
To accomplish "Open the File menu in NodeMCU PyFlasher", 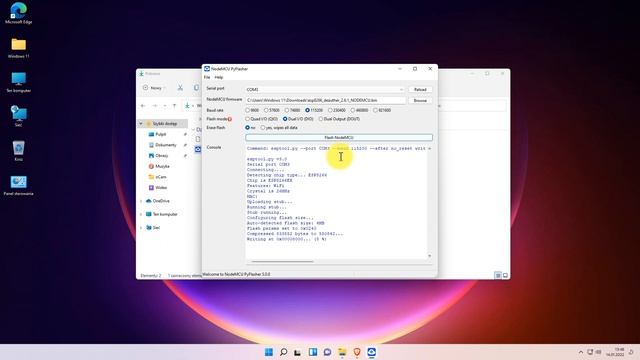I will click(x=207, y=77).
